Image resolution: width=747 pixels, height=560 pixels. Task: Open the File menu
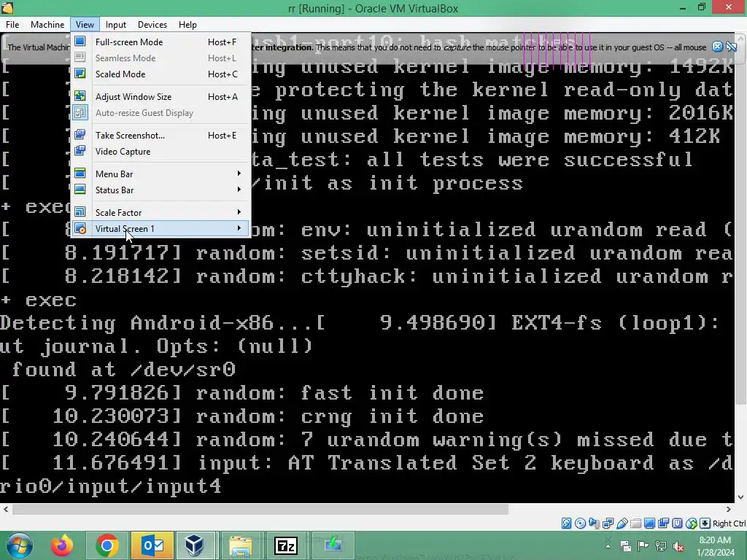[x=12, y=25]
